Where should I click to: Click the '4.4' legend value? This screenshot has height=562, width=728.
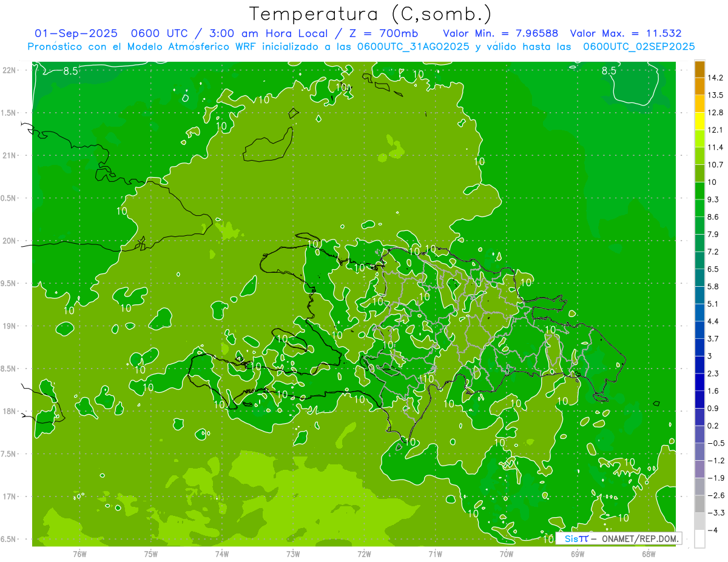713,321
